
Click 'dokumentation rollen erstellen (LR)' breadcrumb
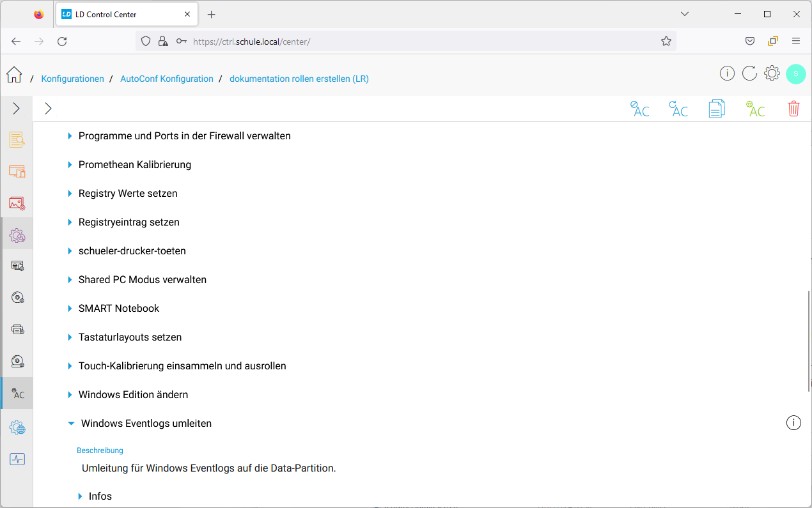299,79
